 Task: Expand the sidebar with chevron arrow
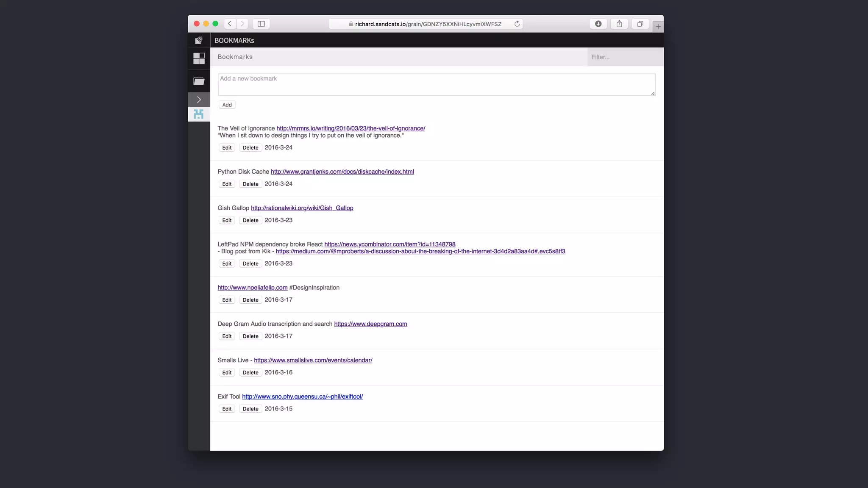tap(199, 100)
